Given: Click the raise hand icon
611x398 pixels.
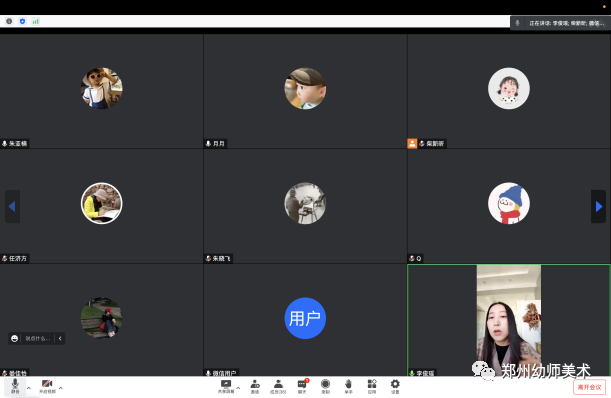Looking at the screenshot, I should pyautogui.click(x=348, y=386).
